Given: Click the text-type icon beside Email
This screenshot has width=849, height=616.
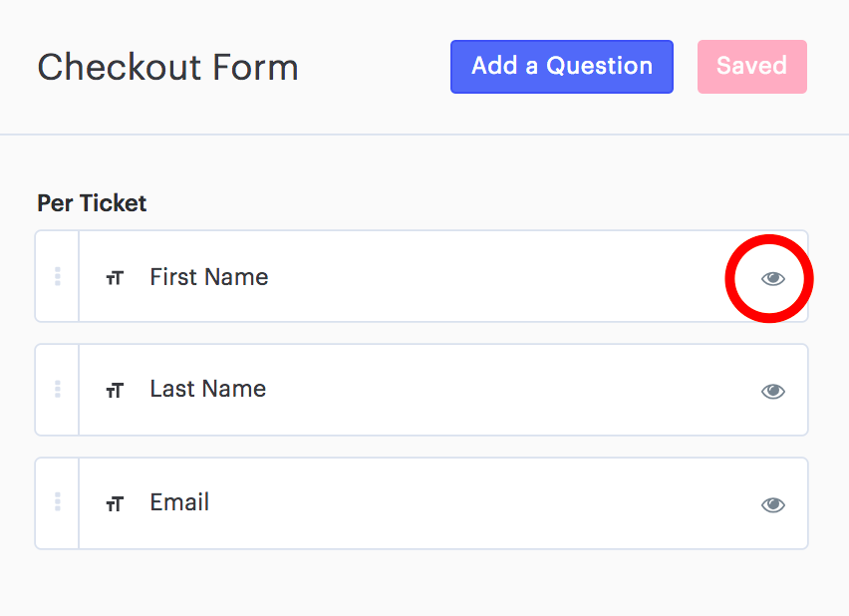Looking at the screenshot, I should [x=115, y=504].
